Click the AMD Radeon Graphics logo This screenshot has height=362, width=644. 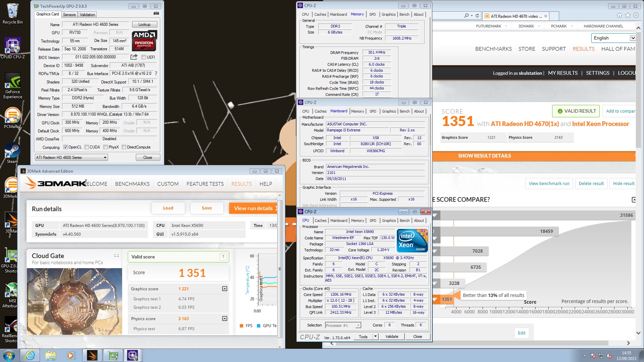pos(144,41)
